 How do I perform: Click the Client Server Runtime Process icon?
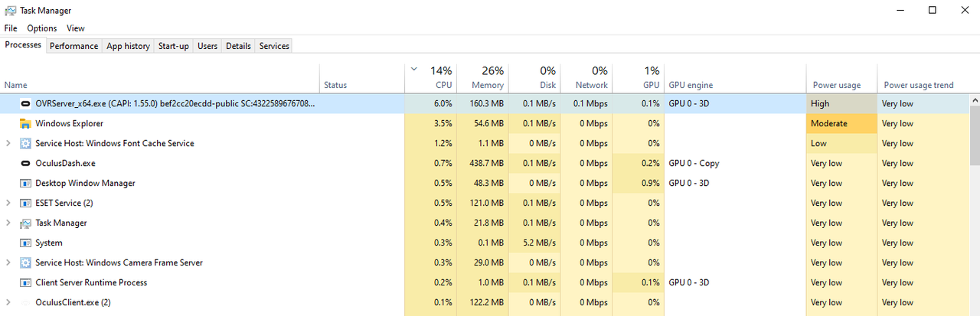[x=25, y=282]
